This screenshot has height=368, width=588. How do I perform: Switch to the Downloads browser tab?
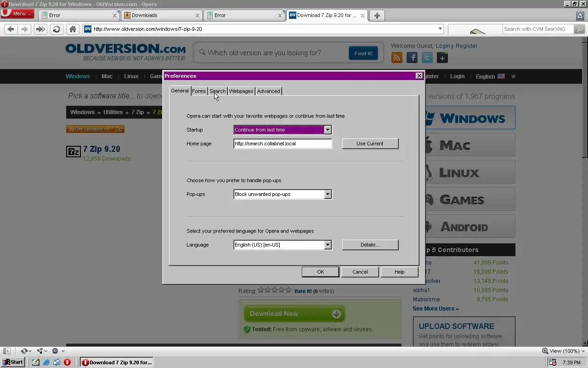coord(161,15)
